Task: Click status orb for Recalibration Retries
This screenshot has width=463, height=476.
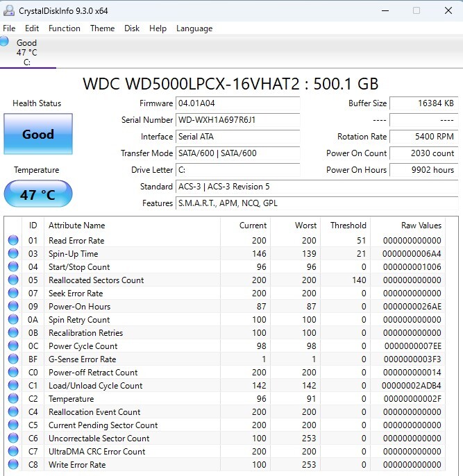Action: (13, 332)
